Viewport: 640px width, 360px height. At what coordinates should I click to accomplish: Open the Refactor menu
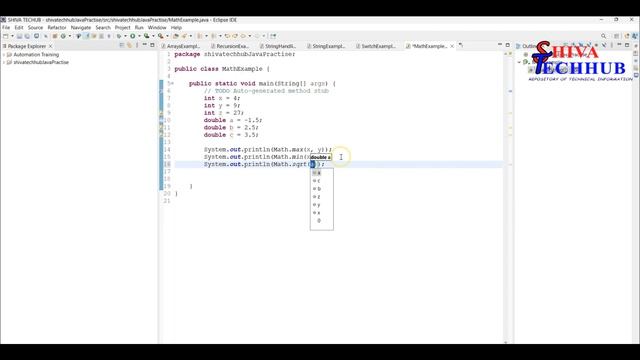tap(57, 28)
